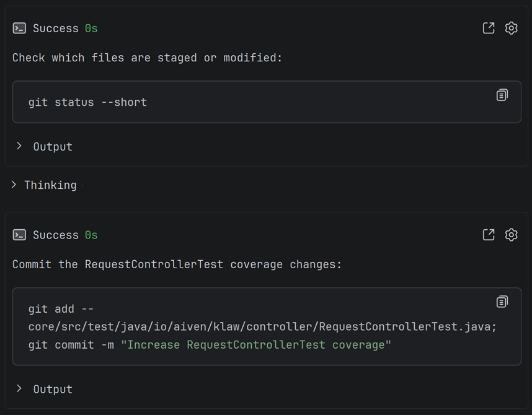Click Success label of commit block

[x=56, y=235]
